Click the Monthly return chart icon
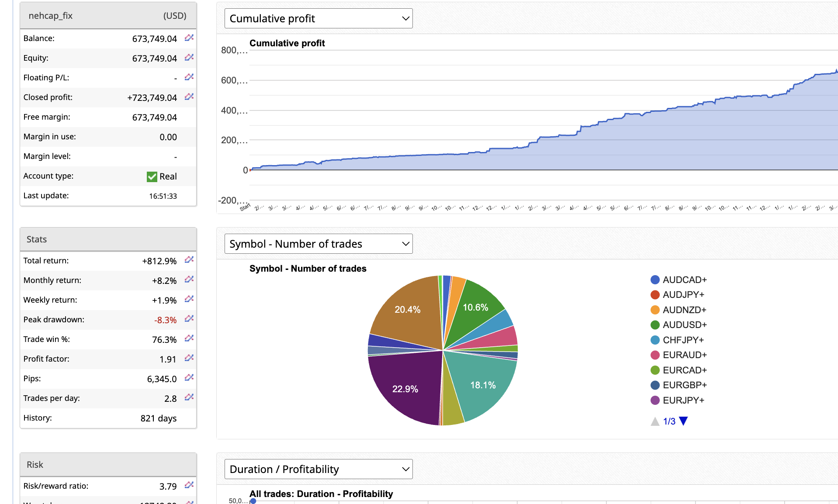The image size is (838, 504). (x=189, y=280)
